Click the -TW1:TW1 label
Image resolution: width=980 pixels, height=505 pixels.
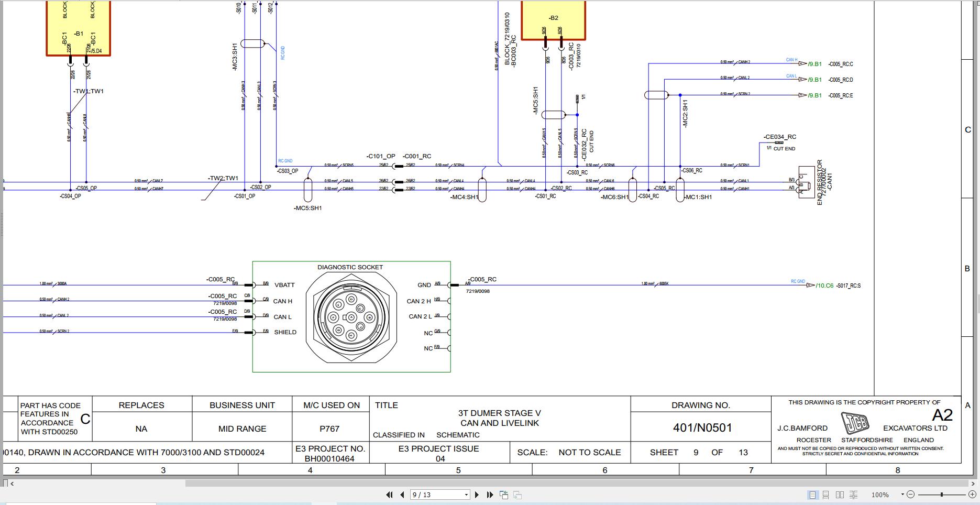click(89, 91)
